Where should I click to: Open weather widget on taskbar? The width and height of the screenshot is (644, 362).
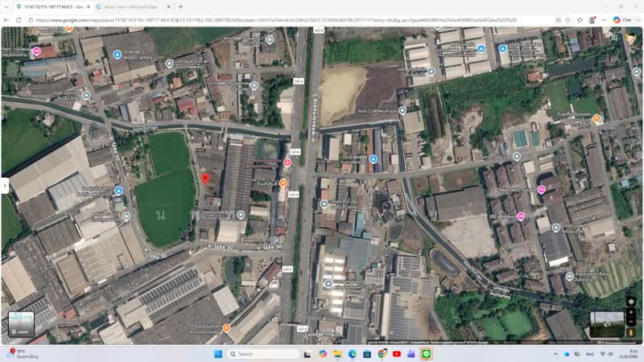pyautogui.click(x=23, y=354)
